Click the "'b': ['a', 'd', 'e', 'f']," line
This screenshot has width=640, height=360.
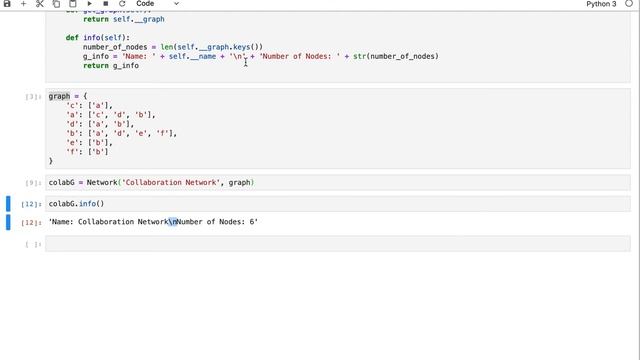pyautogui.click(x=122, y=133)
